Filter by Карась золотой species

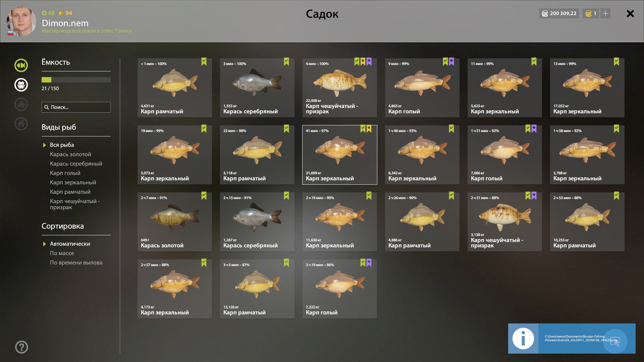[70, 154]
